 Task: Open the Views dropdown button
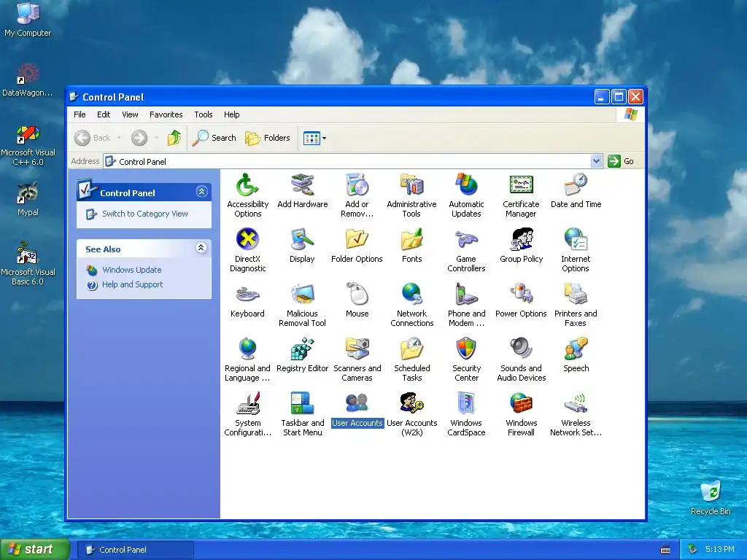[x=314, y=138]
